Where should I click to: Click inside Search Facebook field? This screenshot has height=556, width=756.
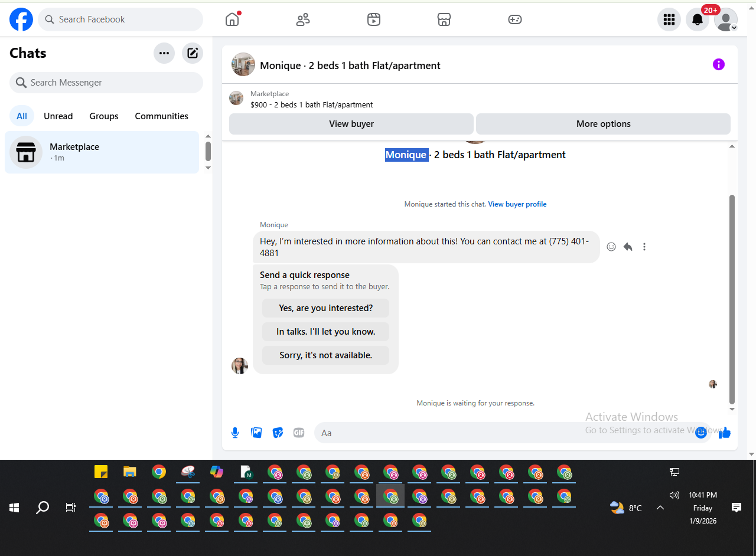point(120,19)
